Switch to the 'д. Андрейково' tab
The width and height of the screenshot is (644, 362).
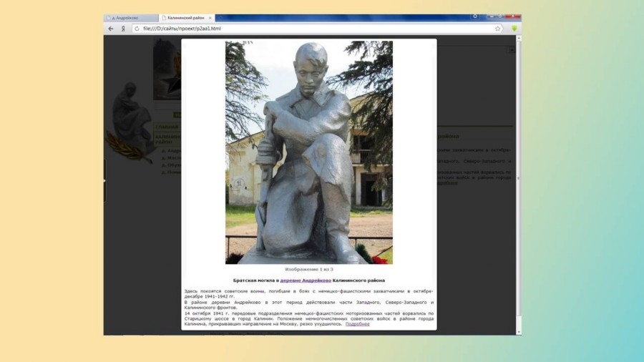point(130,18)
